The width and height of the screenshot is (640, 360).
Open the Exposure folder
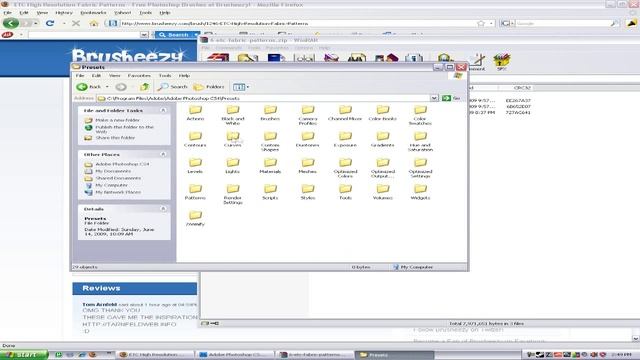345,139
